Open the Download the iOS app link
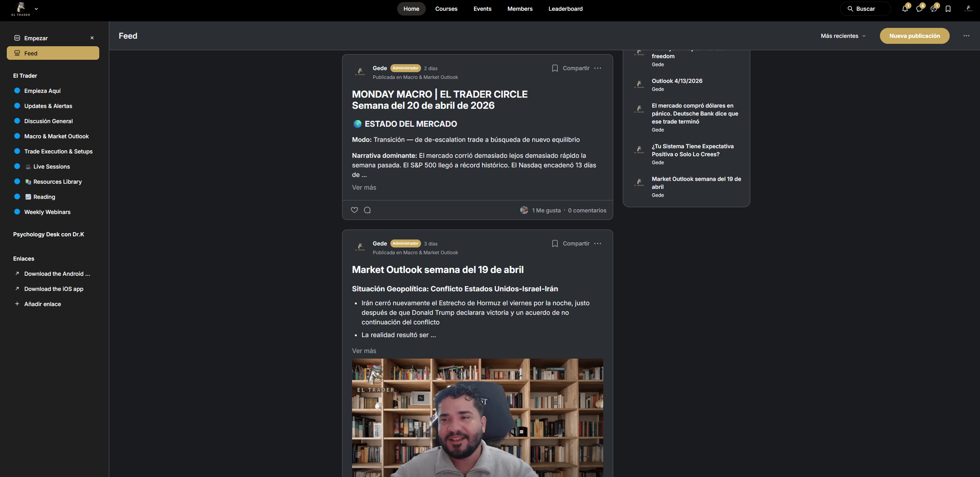The image size is (980, 477). click(53, 289)
